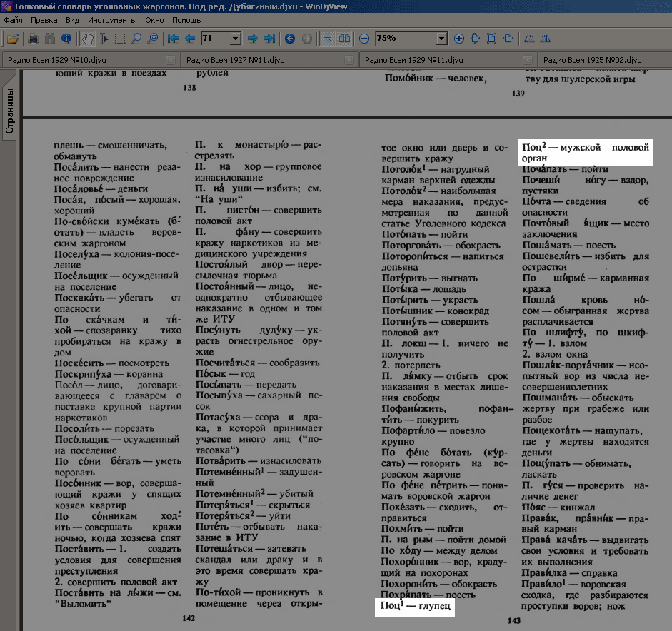Click the zoom field showing 75%

point(406,39)
